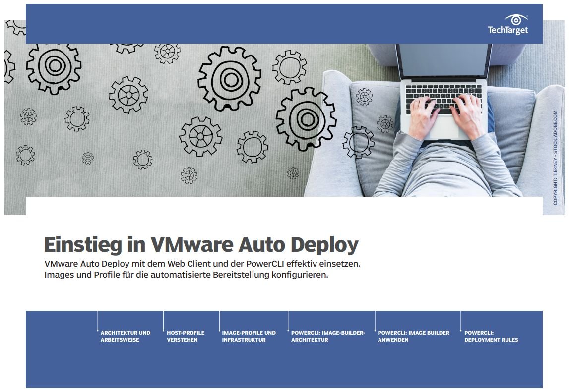Click the Einstieg in VMware Auto Deploy title

(201, 245)
